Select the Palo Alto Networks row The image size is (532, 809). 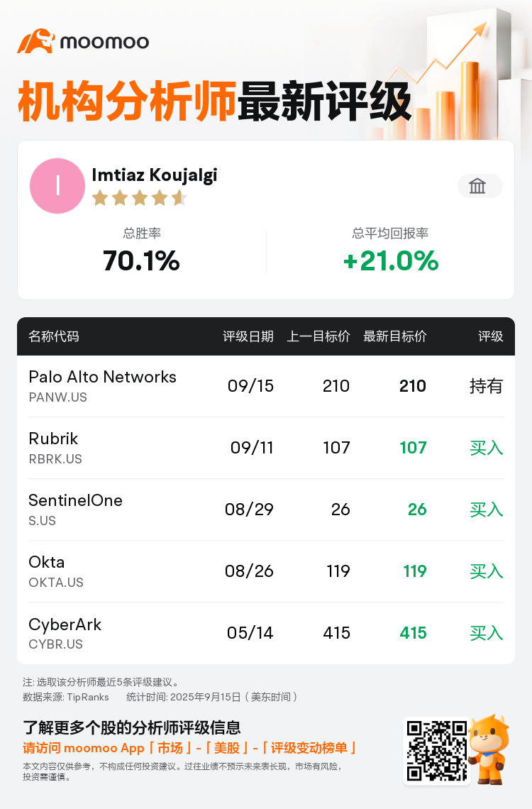coord(266,386)
